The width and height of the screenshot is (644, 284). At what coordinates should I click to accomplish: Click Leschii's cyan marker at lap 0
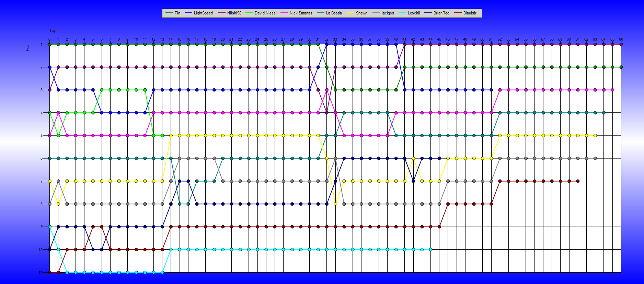[50, 227]
